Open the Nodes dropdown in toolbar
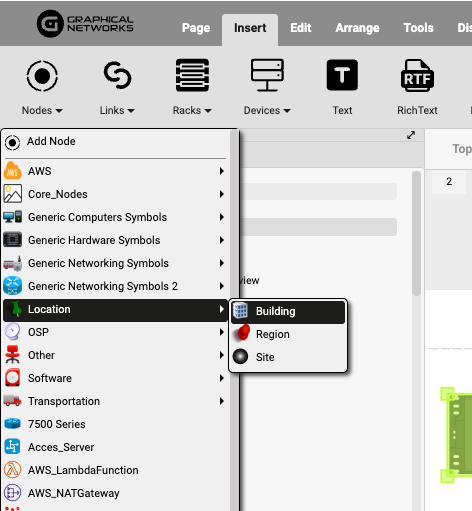This screenshot has width=472, height=511. [42, 110]
